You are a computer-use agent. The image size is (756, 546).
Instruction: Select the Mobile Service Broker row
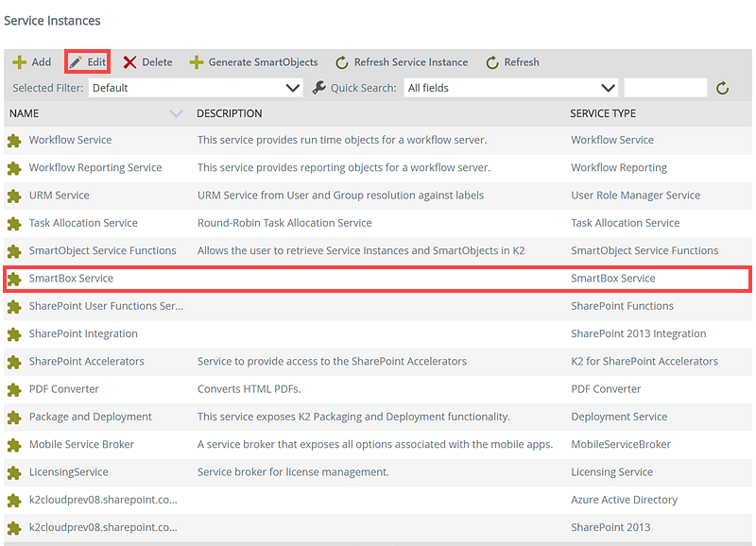(81, 444)
